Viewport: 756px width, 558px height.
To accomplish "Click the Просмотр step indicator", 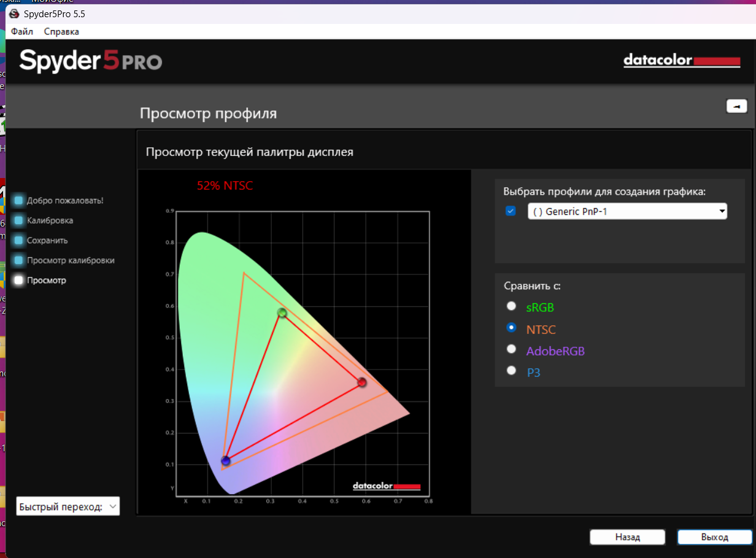I will pos(19,281).
